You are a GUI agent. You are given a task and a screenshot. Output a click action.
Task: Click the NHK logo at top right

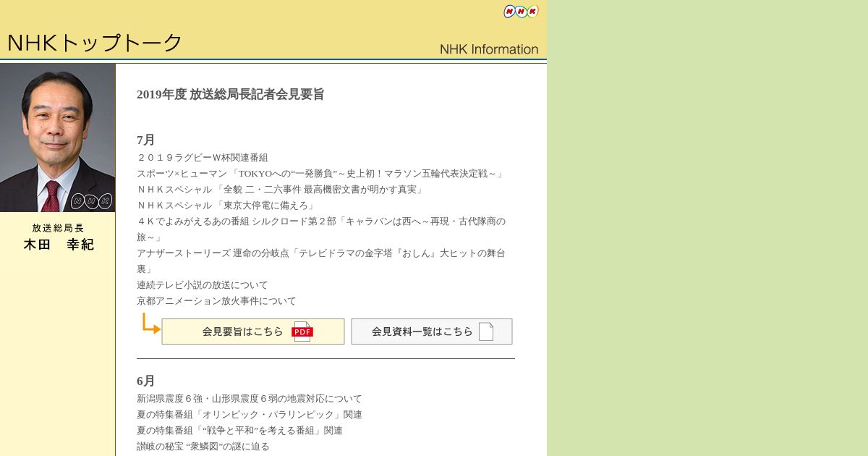[x=521, y=11]
